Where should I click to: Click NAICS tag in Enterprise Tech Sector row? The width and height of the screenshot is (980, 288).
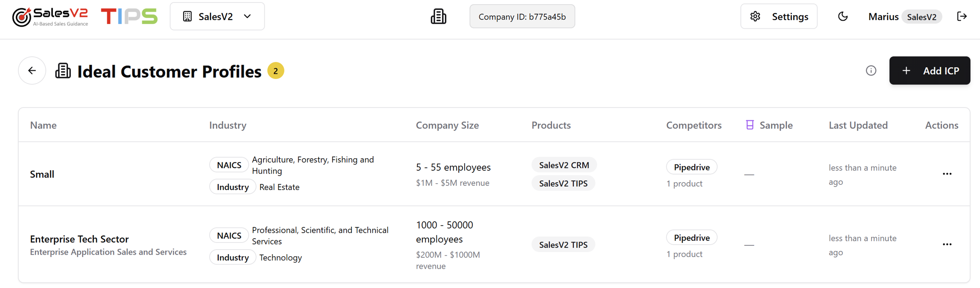229,235
